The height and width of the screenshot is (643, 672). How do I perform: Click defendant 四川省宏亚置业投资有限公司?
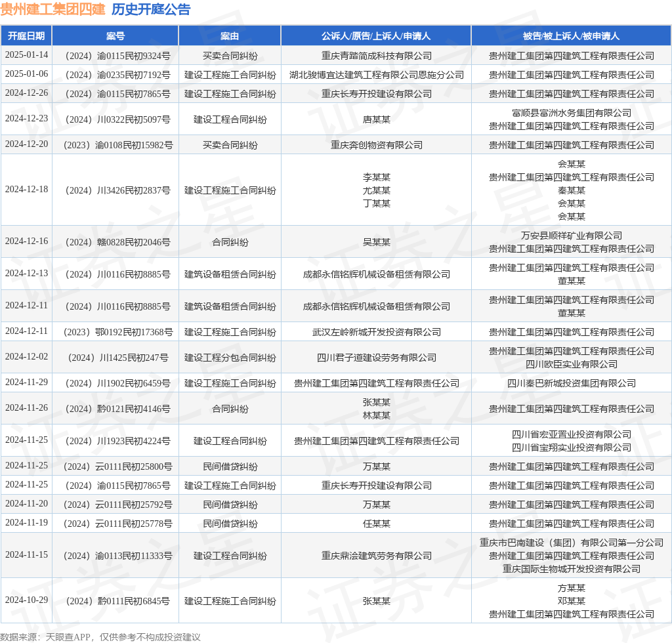click(572, 435)
